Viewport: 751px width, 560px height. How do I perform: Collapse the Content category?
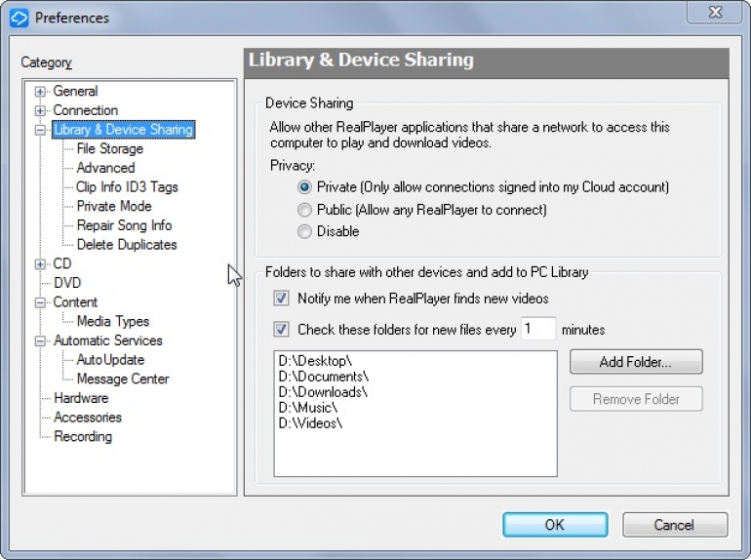[40, 302]
